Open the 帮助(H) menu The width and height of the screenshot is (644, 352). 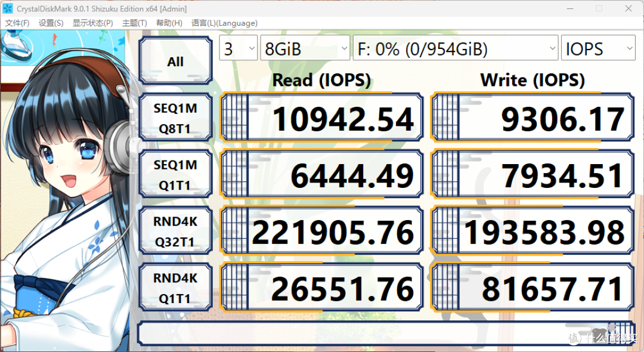pos(169,23)
